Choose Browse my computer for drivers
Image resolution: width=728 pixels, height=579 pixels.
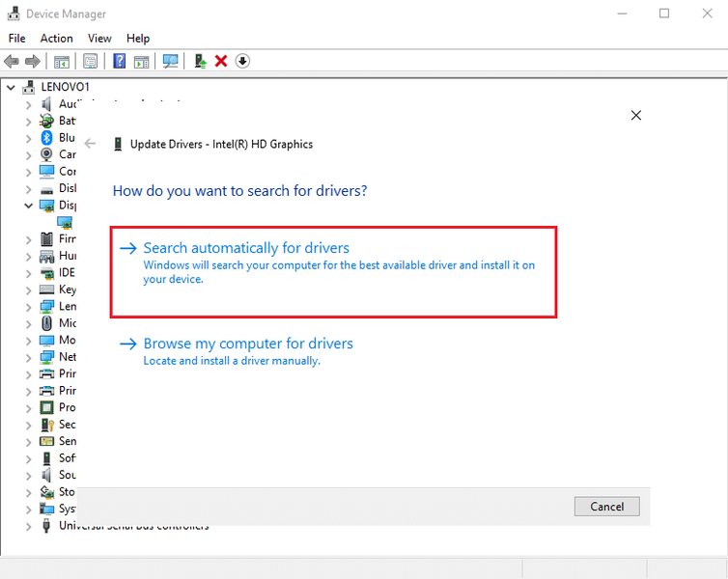point(248,344)
